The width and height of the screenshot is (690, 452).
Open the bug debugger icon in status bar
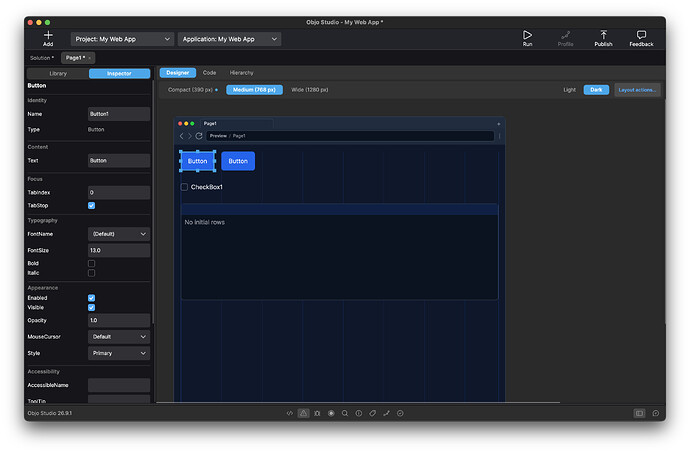click(x=317, y=413)
